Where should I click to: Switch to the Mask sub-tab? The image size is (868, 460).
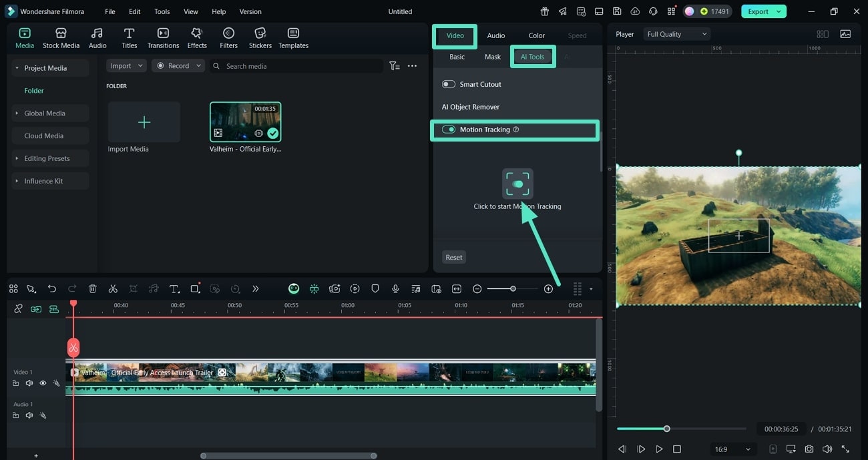pos(493,57)
